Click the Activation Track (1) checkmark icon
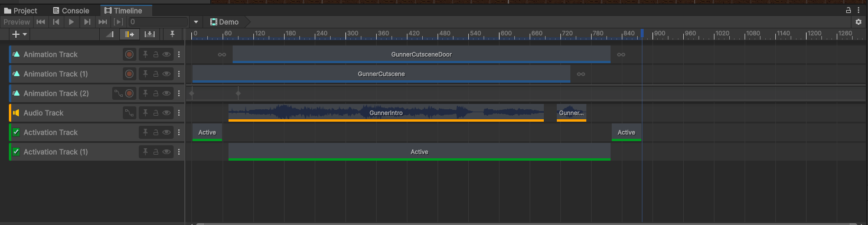 (x=16, y=152)
